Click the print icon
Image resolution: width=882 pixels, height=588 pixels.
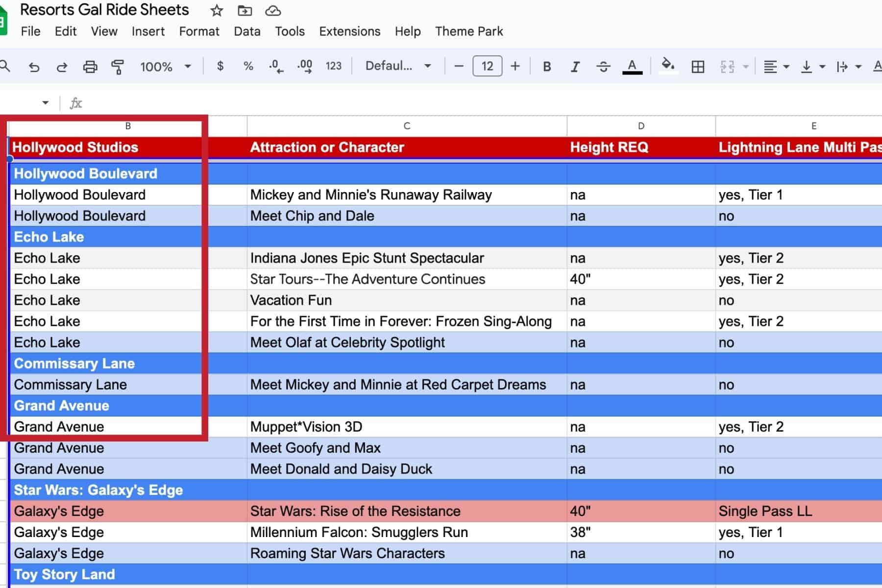click(90, 67)
